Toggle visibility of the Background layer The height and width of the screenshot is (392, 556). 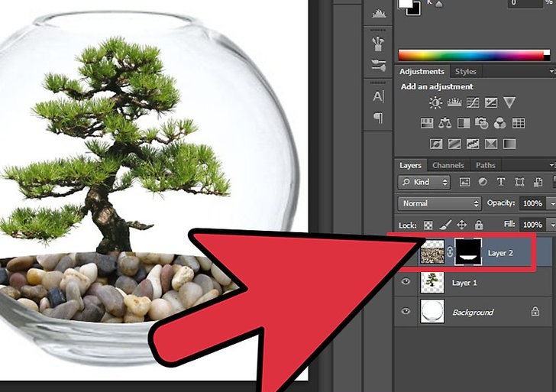pos(406,312)
